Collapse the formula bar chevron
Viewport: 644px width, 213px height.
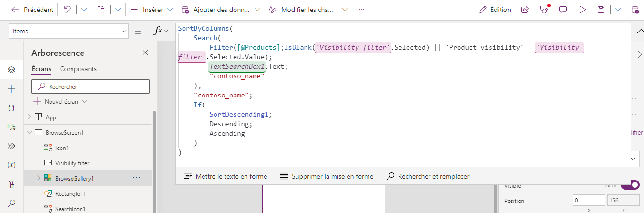point(639,31)
